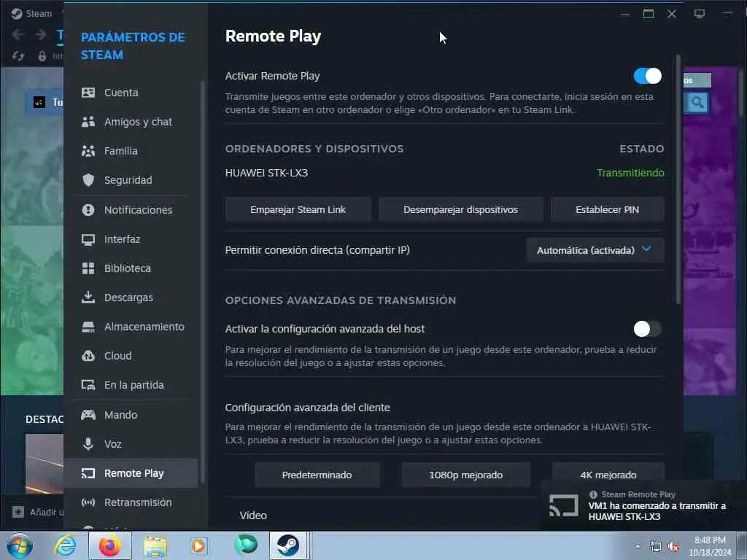Click the Voz microphone icon

point(88,444)
